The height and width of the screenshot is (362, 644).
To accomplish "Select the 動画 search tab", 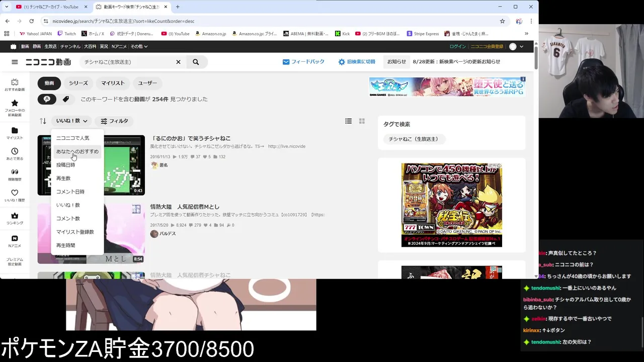I will tap(49, 83).
